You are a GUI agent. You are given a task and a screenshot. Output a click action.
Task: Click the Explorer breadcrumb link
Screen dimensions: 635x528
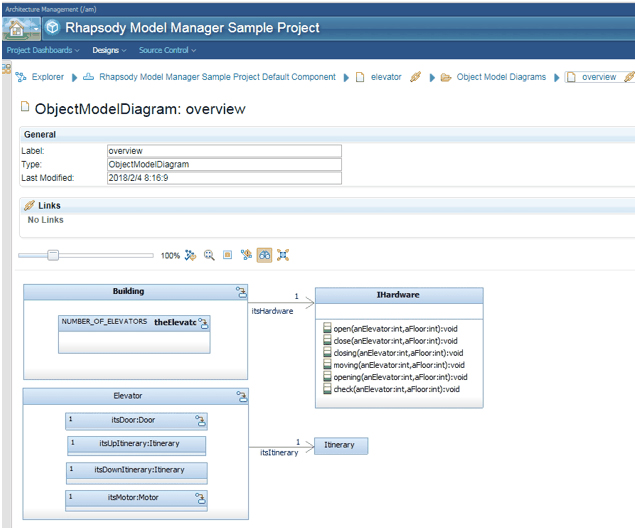pos(48,77)
